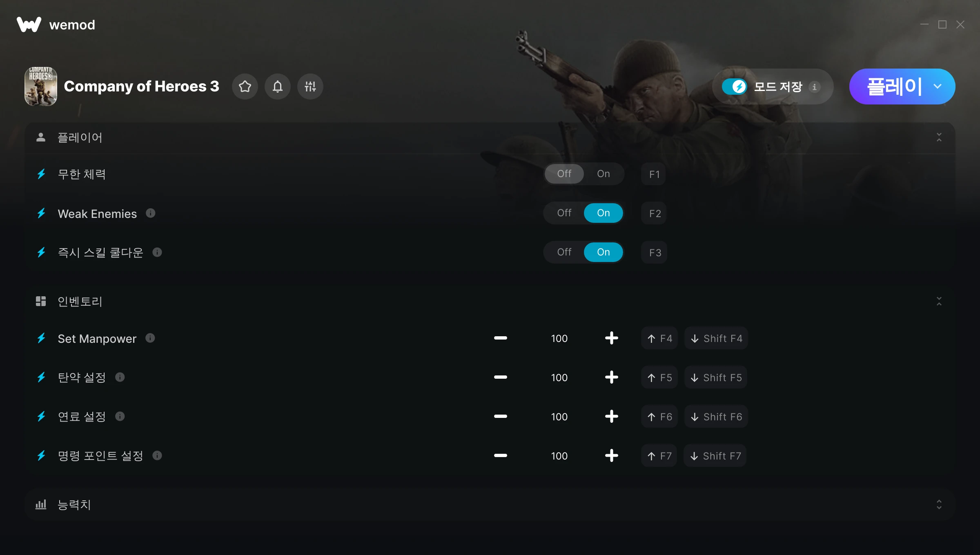Click the minus icon for 연료 설정
Viewport: 980px width, 555px height.
pyautogui.click(x=500, y=416)
